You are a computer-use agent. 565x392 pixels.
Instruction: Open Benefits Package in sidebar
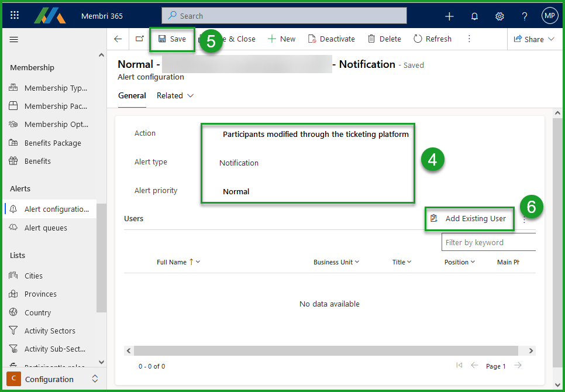coord(53,143)
